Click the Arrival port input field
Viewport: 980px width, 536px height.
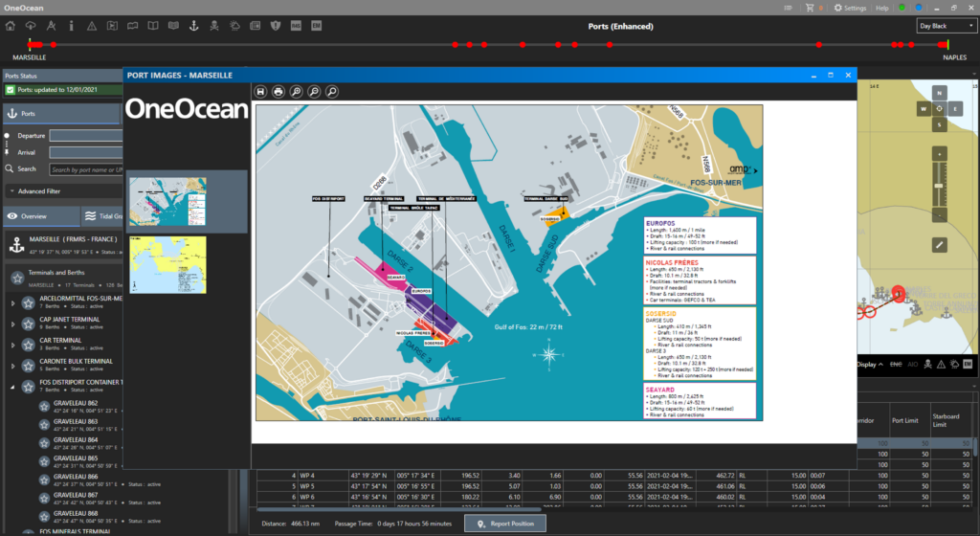tap(85, 152)
